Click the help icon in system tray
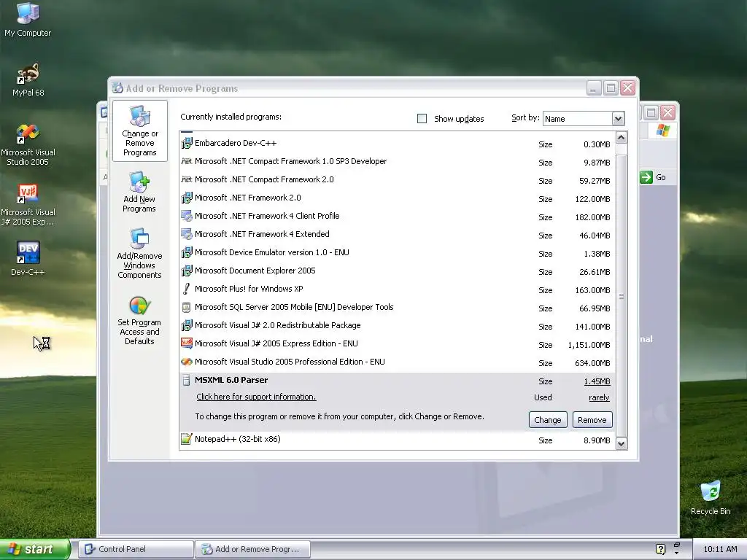 pos(660,549)
